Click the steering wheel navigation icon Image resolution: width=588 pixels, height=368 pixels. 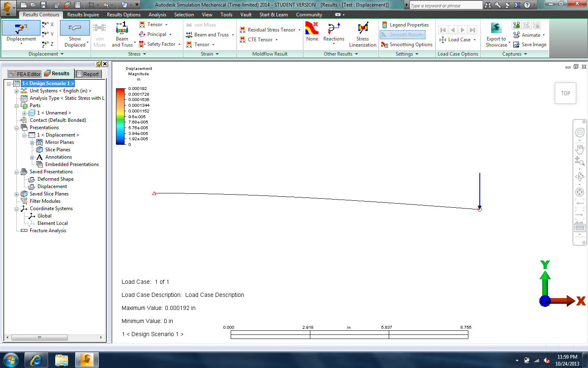pyautogui.click(x=580, y=132)
